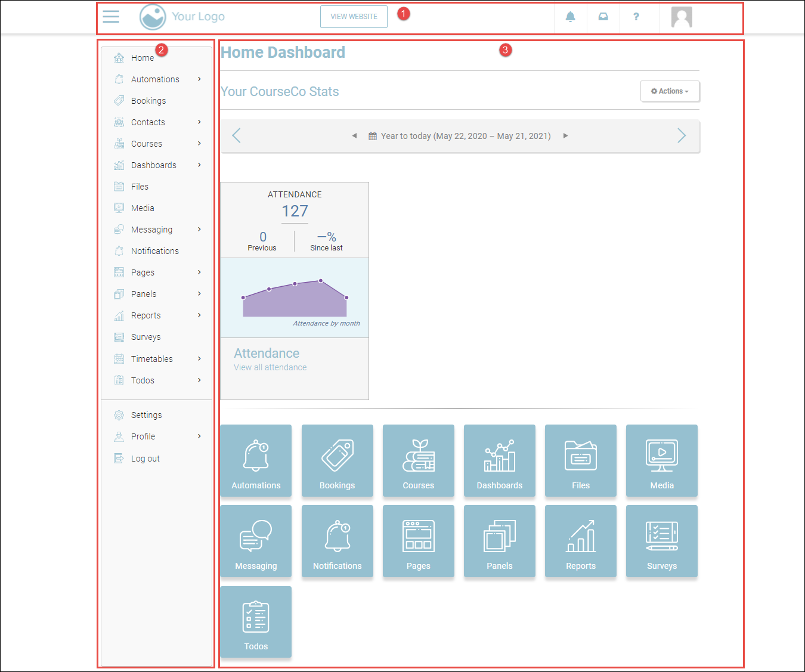Open the user avatar profile picture
This screenshot has width=805, height=672.
coord(681,17)
